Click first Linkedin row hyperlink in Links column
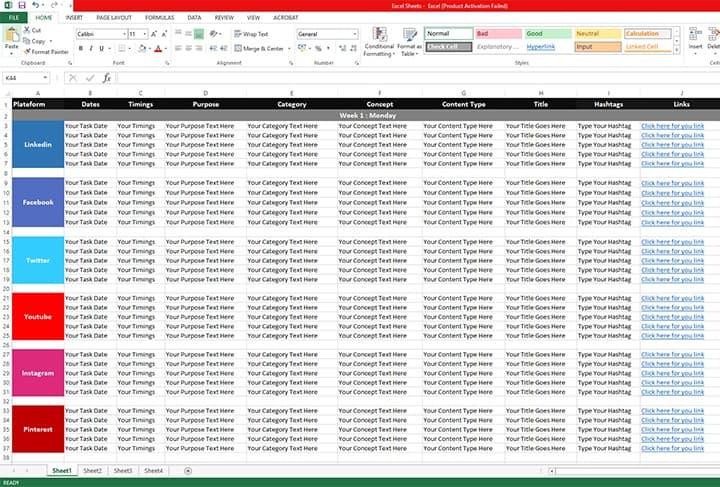 pyautogui.click(x=672, y=126)
